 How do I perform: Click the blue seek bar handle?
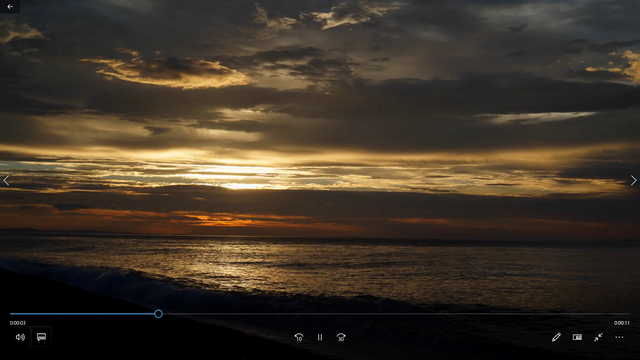pyautogui.click(x=158, y=313)
